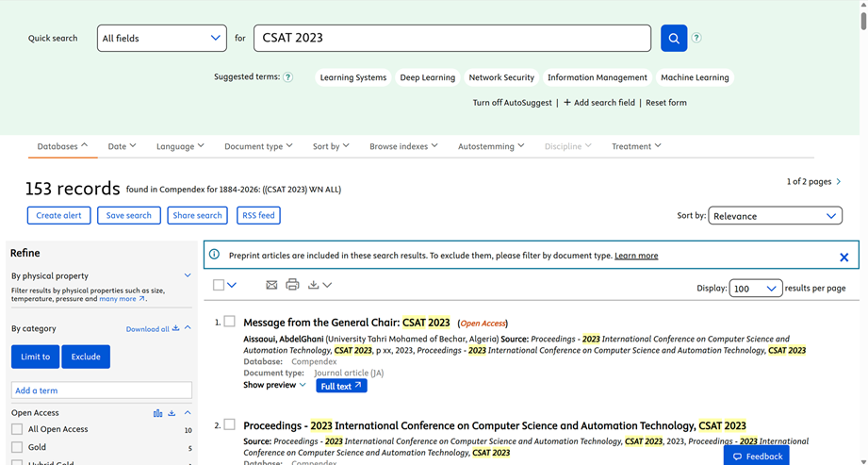Email selected records via envelope icon

coord(271,285)
